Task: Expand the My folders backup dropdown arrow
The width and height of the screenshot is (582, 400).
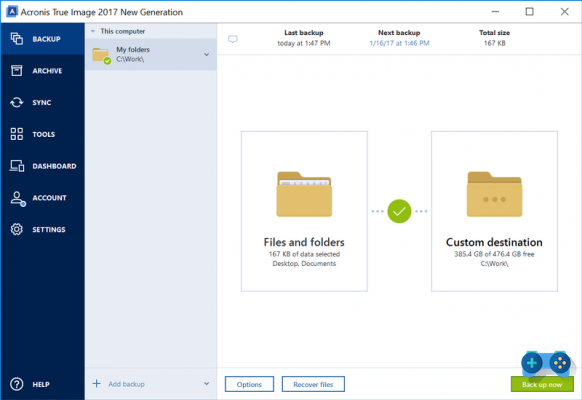Action: tap(206, 55)
